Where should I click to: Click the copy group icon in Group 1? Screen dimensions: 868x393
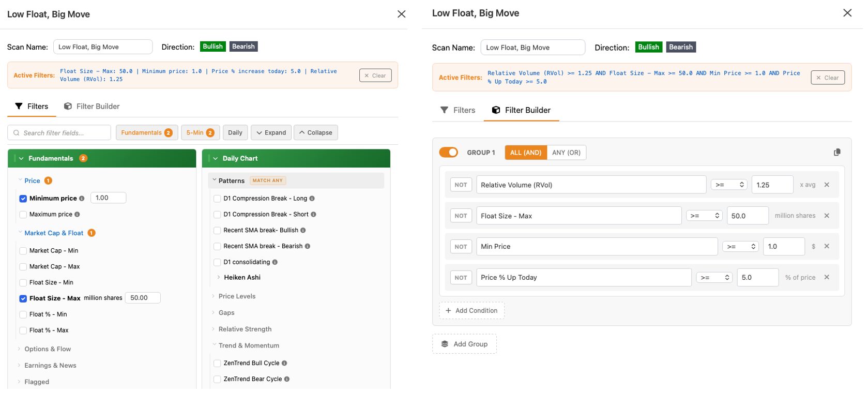coord(837,152)
